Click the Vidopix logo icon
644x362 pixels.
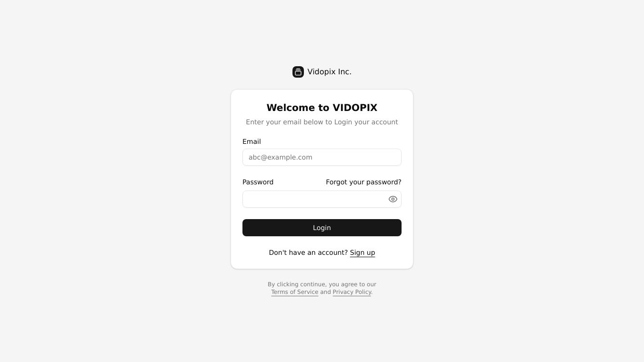[298, 72]
